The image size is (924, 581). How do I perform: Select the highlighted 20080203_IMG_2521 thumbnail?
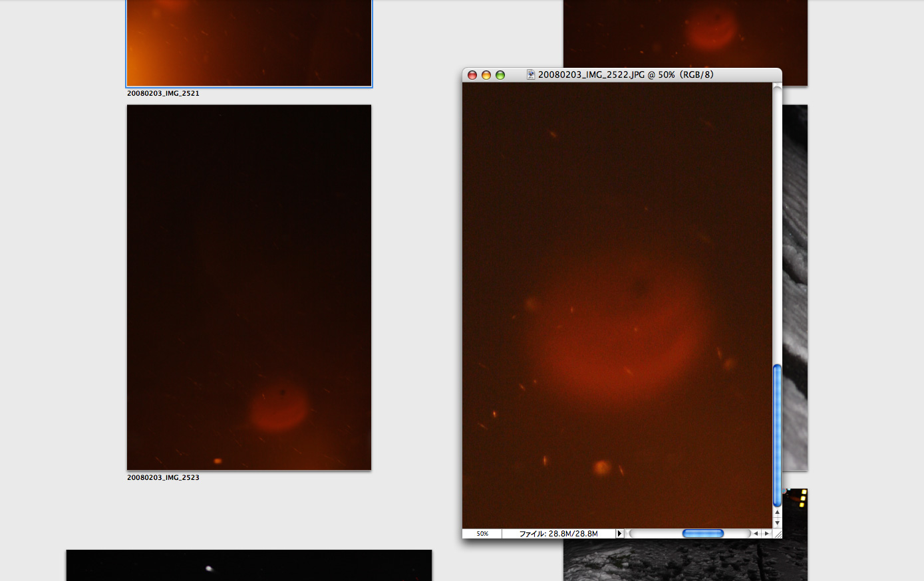coord(249,43)
